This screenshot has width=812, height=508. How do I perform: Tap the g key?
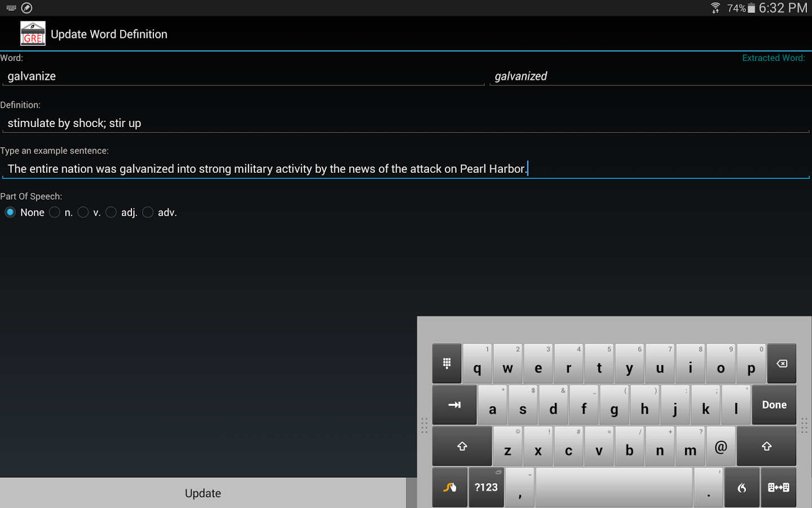coord(614,405)
